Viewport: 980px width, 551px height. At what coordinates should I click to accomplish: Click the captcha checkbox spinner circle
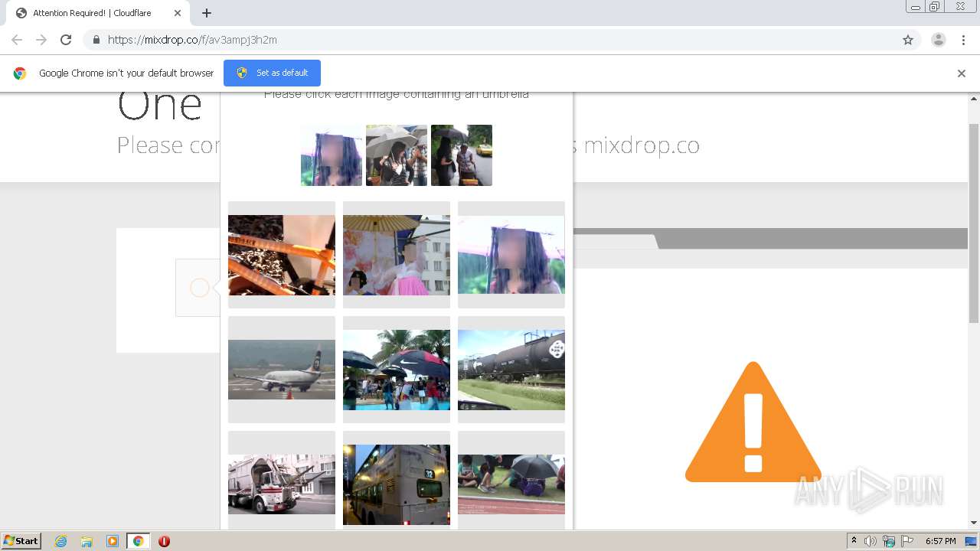pyautogui.click(x=199, y=288)
